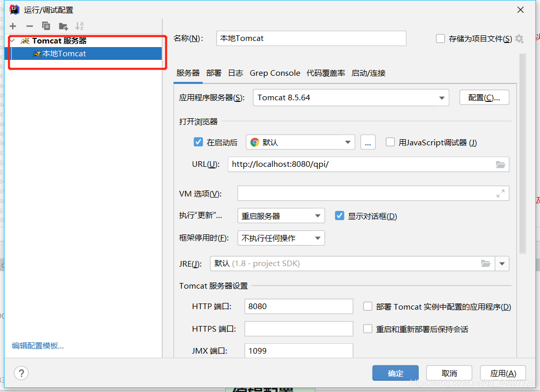
Task: Sort configurations alphabetically
Action: [79, 26]
